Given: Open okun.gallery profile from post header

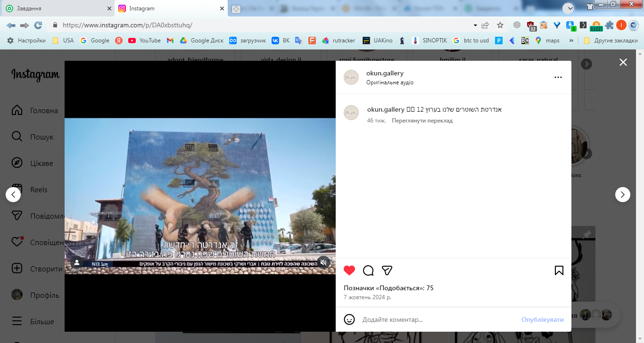Looking at the screenshot, I should click(x=385, y=73).
